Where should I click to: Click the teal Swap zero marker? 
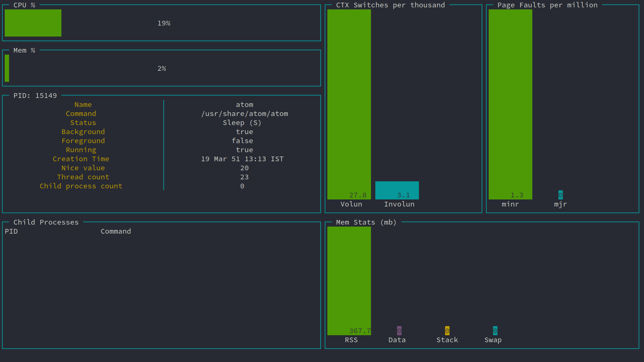(495, 331)
